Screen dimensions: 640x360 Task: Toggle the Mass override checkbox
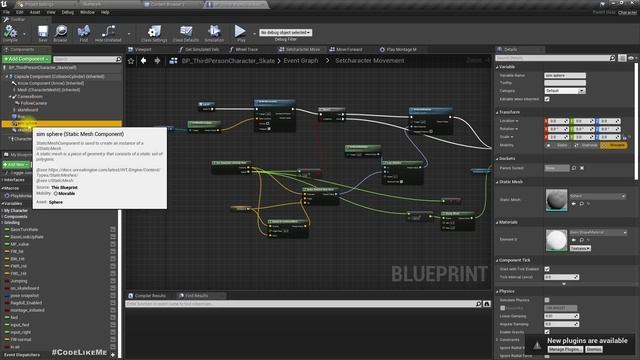pos(503,308)
